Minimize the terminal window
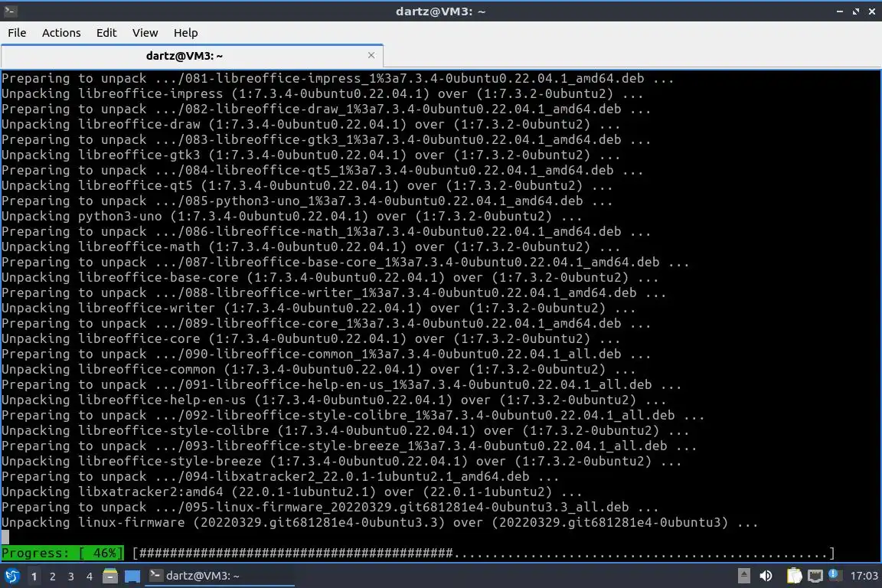 [840, 11]
